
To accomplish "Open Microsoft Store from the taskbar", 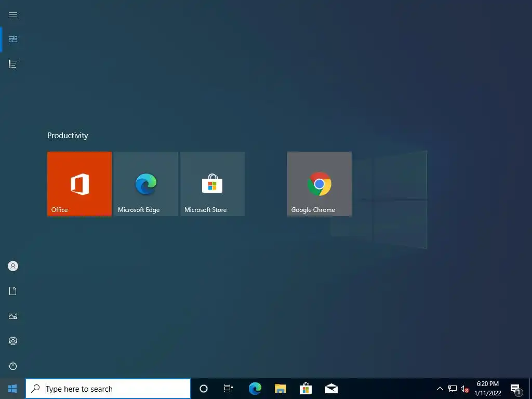I will pyautogui.click(x=305, y=389).
